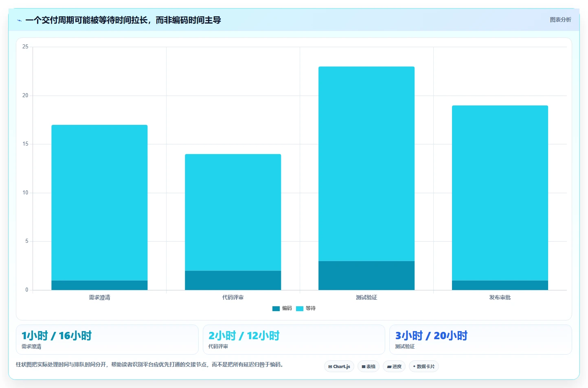Open the 2小时 / 12小时 data card

[x=294, y=340]
